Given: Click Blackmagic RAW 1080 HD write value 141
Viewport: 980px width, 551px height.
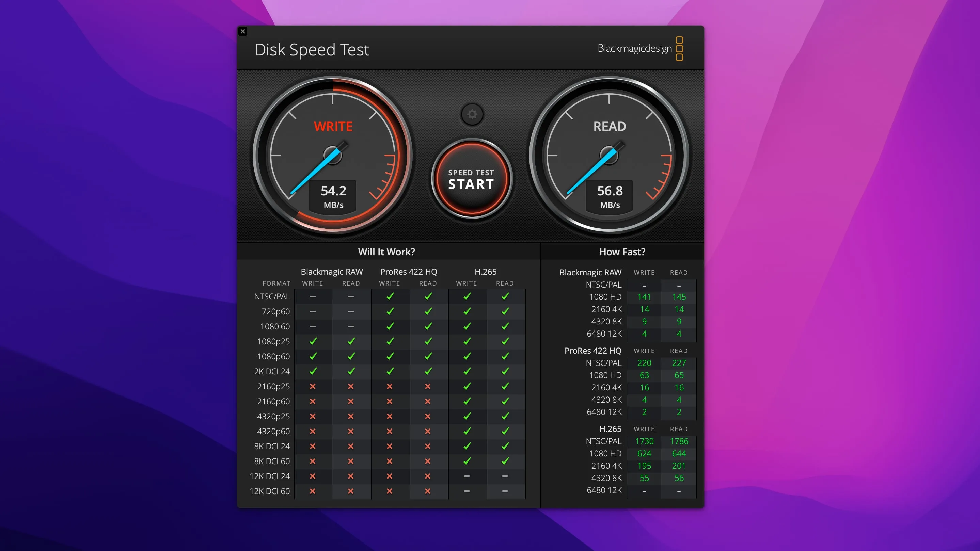Looking at the screenshot, I should (644, 297).
